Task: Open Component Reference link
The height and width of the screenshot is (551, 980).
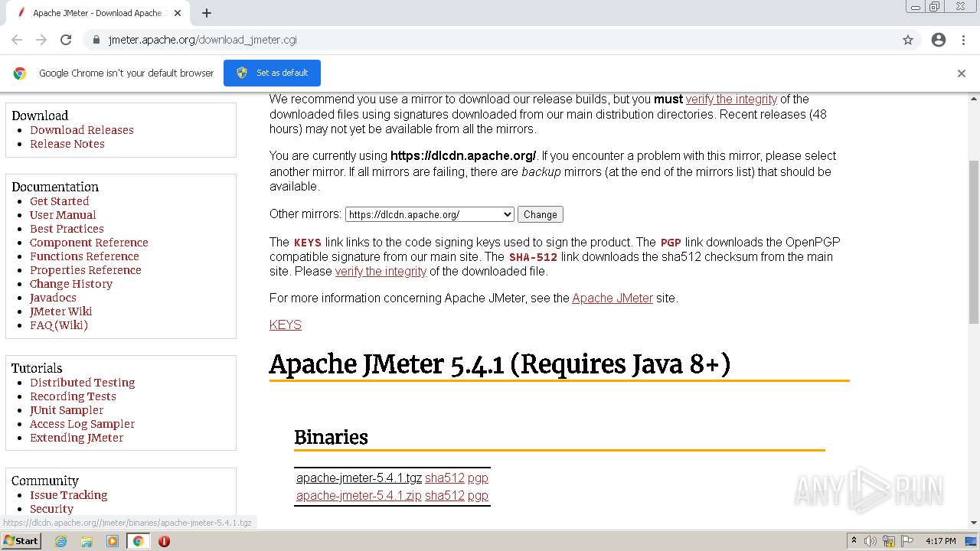Action: pyautogui.click(x=89, y=243)
